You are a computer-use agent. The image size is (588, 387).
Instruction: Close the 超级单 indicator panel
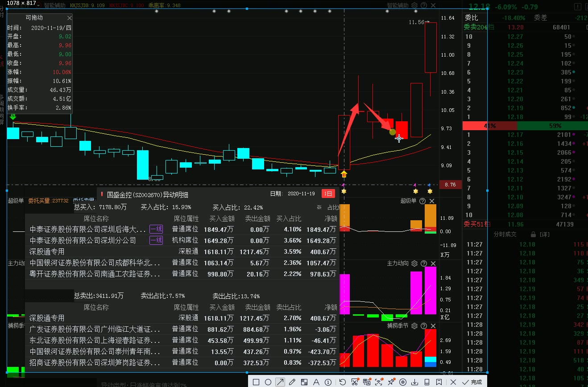tap(432, 201)
